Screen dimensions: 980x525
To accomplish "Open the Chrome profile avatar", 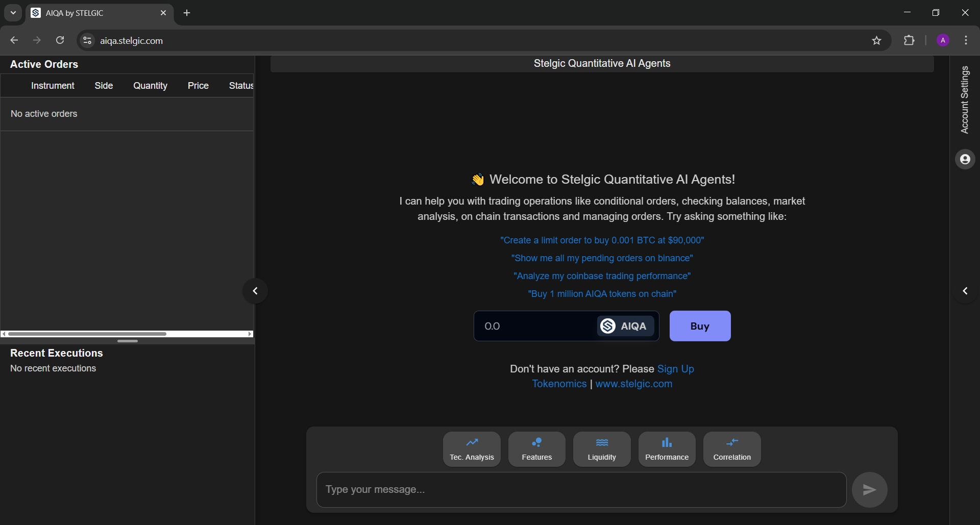I will coord(943,40).
